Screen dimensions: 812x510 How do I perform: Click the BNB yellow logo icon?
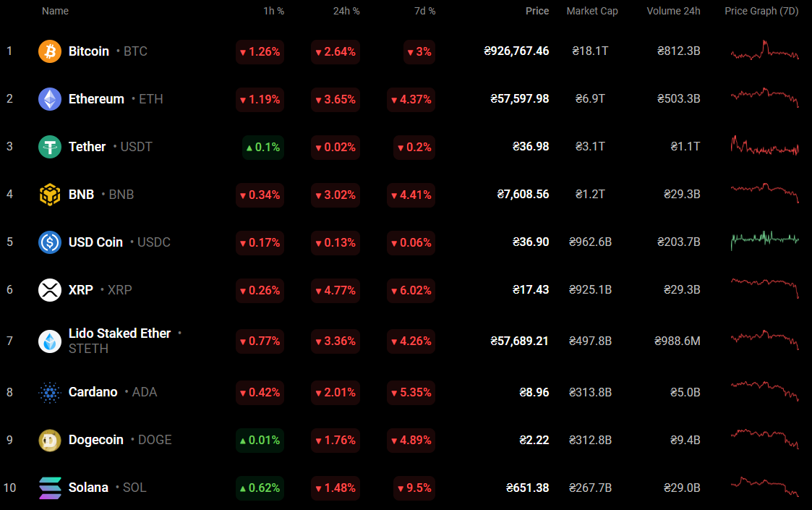coord(50,195)
